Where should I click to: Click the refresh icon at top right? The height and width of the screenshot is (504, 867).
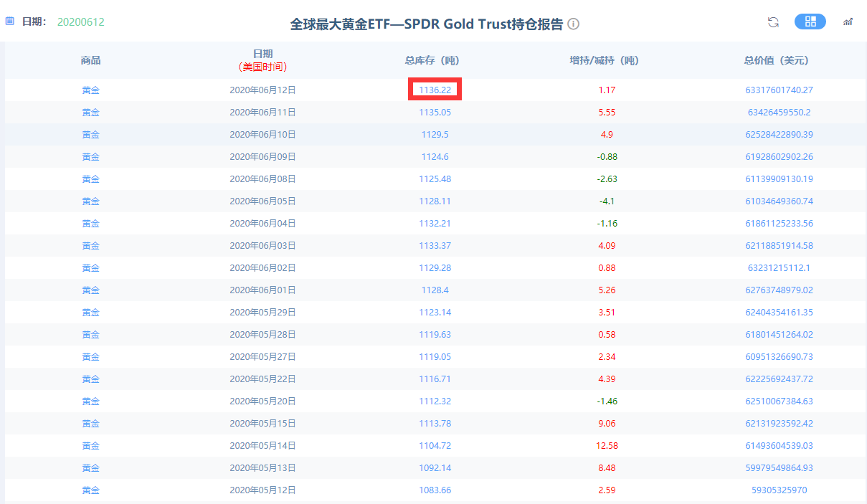(x=773, y=22)
